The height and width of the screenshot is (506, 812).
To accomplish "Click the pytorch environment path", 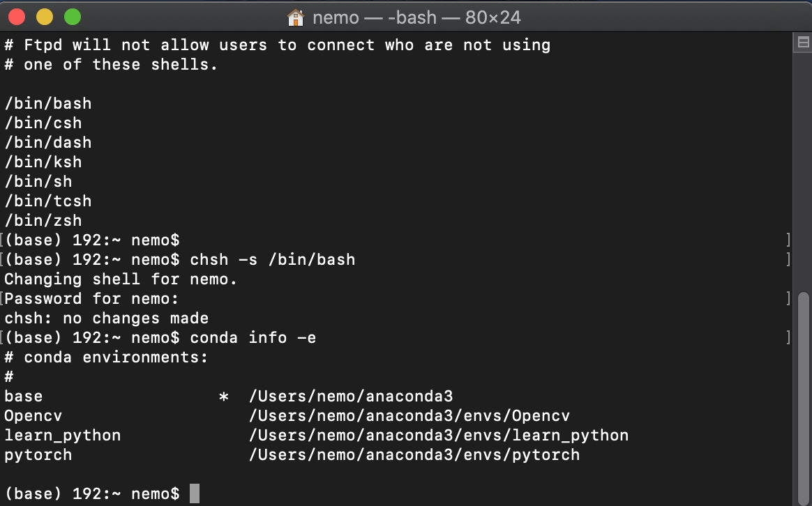I will (x=414, y=455).
